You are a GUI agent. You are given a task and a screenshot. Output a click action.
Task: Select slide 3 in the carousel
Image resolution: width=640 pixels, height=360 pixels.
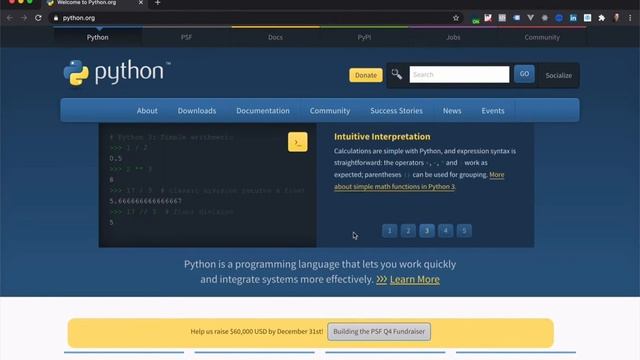[427, 231]
